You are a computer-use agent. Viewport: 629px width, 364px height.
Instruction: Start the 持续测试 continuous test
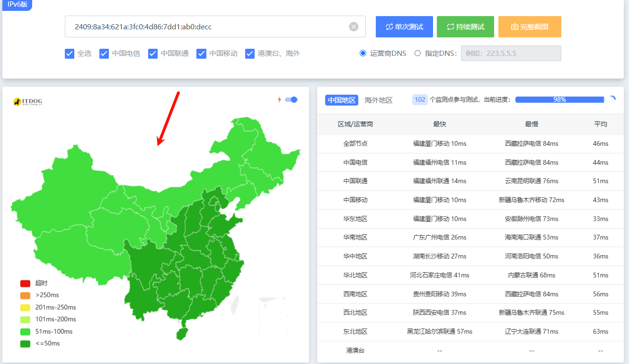coord(465,27)
